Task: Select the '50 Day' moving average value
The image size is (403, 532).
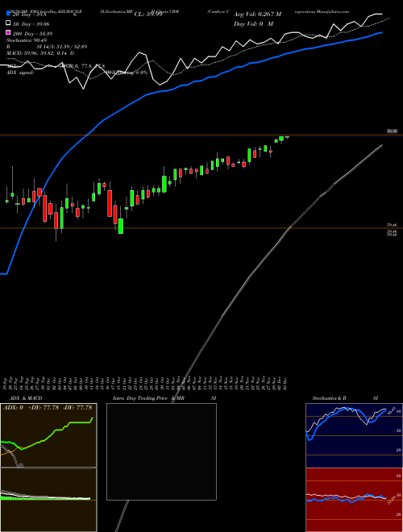Action: click(x=31, y=24)
